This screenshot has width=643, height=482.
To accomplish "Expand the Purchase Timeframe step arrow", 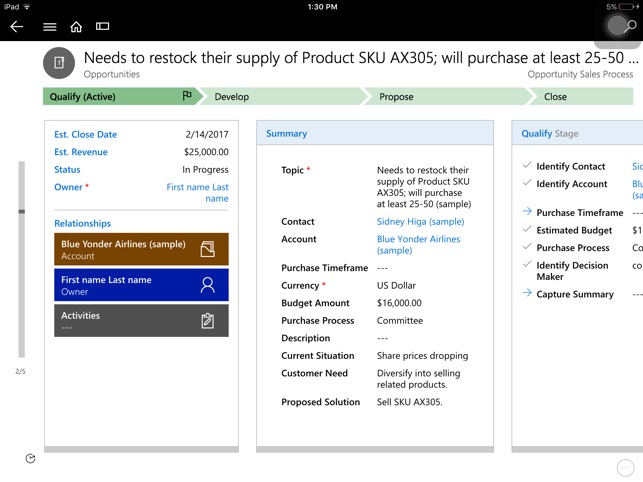I will point(527,212).
